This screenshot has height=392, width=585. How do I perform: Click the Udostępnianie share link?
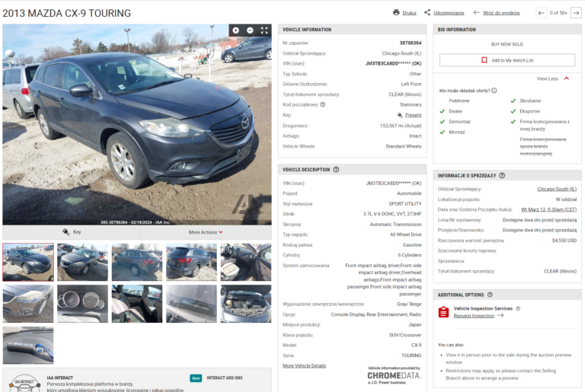click(449, 13)
